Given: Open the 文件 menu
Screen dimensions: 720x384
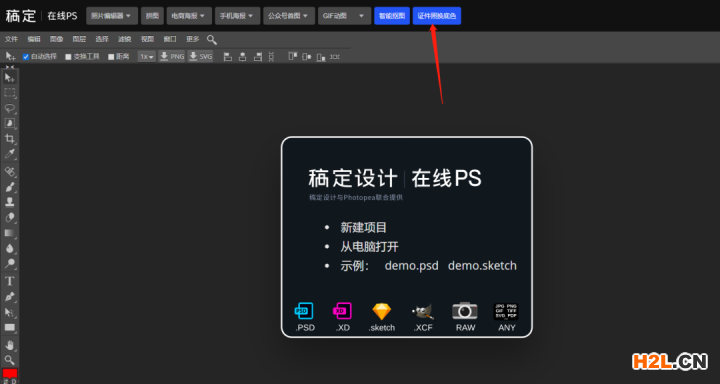Looking at the screenshot, I should [x=11, y=40].
